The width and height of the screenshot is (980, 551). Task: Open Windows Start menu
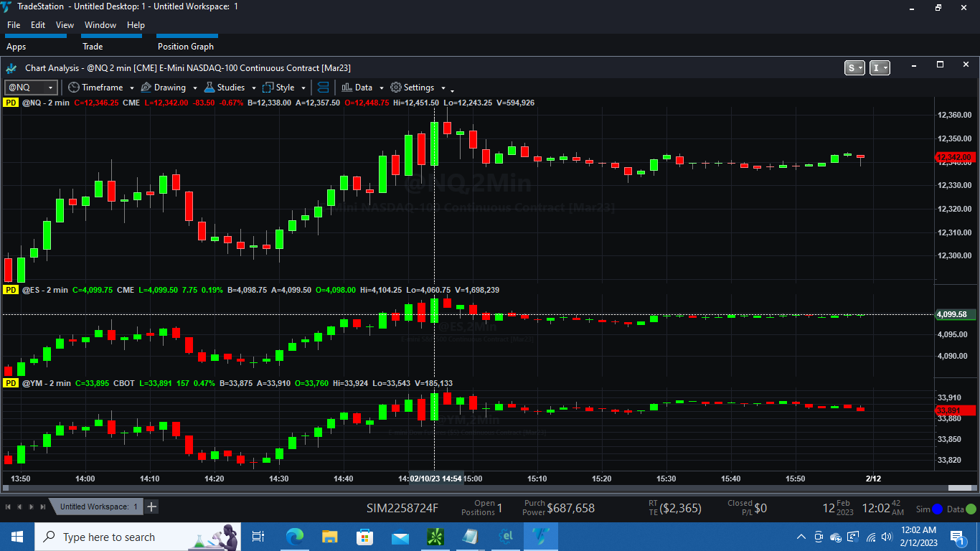(17, 537)
